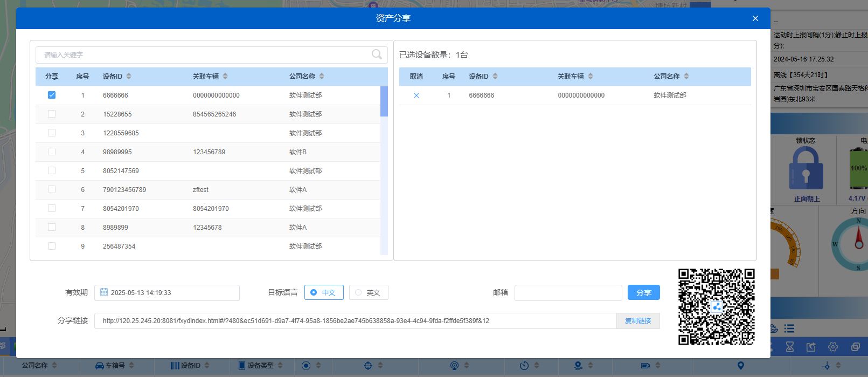The height and width of the screenshot is (377, 868).
Task: Tick the checkbox for device 98989995
Action: [52, 152]
